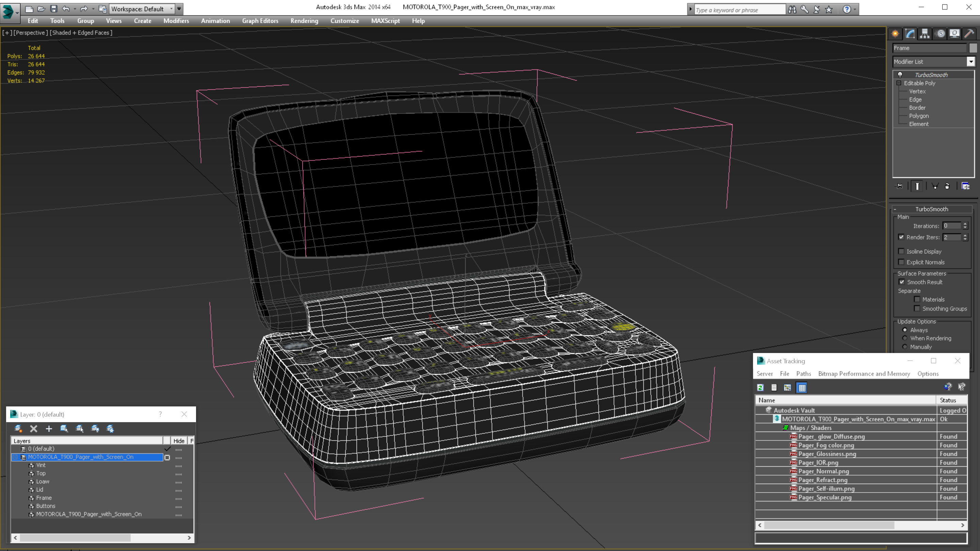Open the Rendering menu
This screenshot has width=980, height=551.
coord(304,21)
